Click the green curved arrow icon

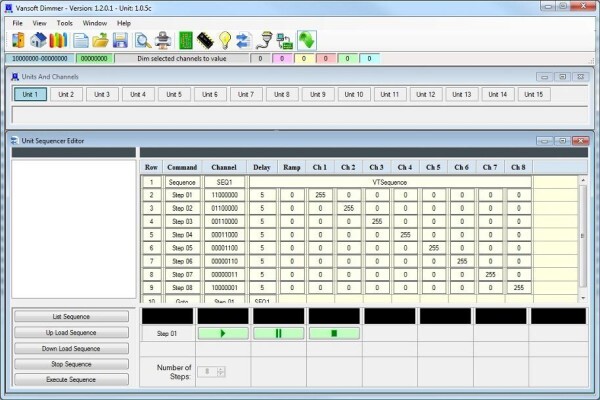click(307, 40)
